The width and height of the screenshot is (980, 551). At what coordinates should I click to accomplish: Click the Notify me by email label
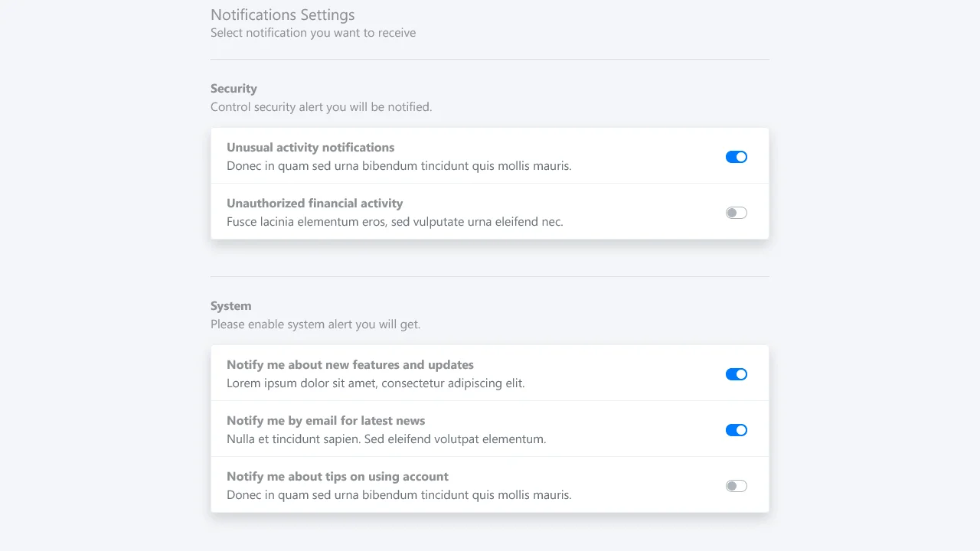[x=325, y=420]
